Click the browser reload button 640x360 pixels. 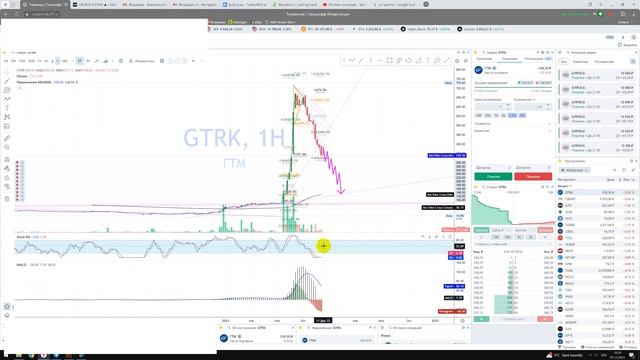17,14
